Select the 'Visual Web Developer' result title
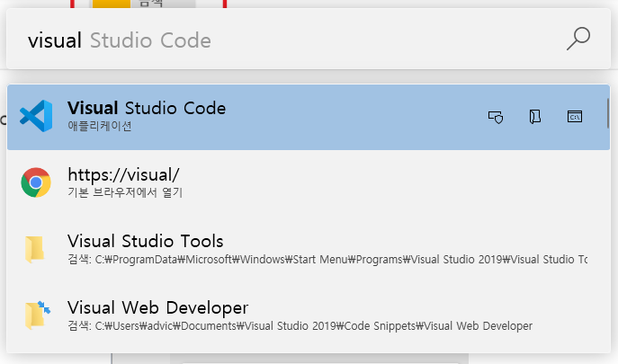Viewport: 618px width, 364px height. (157, 307)
